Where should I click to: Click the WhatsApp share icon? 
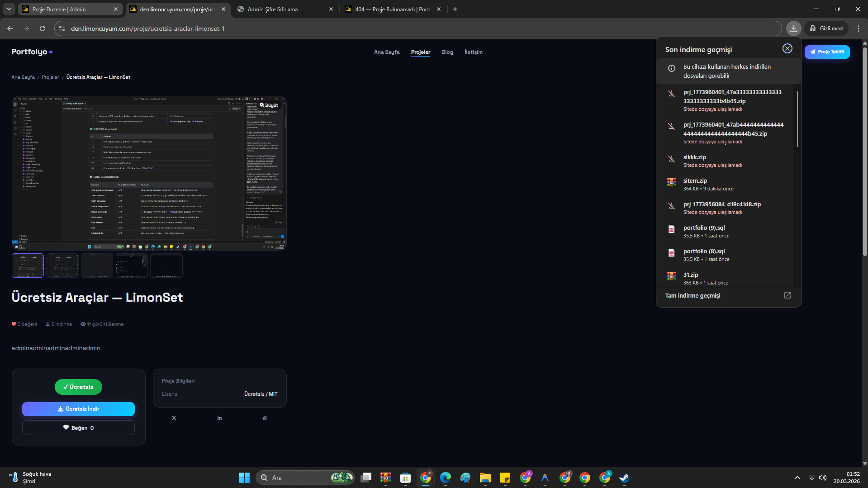[265, 418]
